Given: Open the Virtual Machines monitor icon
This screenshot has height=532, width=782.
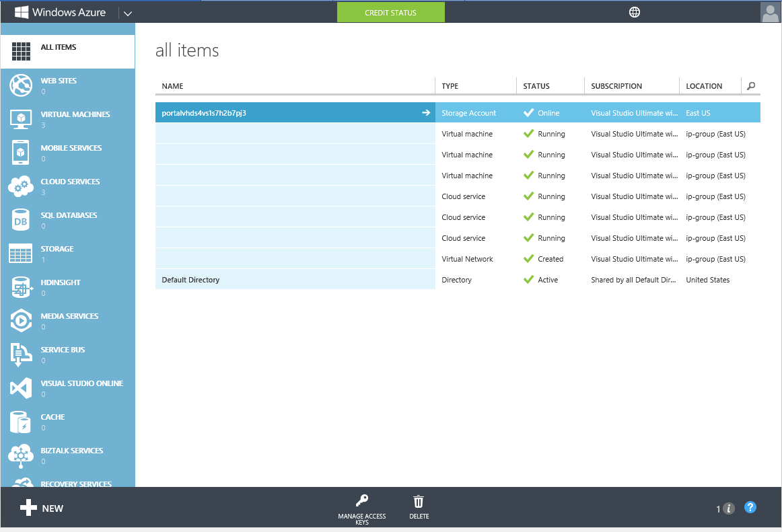Looking at the screenshot, I should [x=21, y=119].
